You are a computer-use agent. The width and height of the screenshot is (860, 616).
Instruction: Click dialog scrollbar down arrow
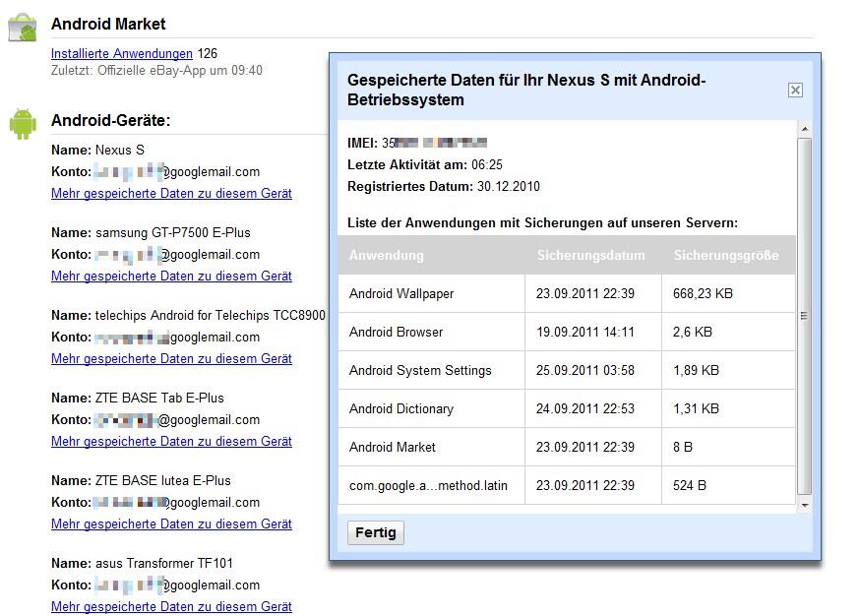(805, 505)
